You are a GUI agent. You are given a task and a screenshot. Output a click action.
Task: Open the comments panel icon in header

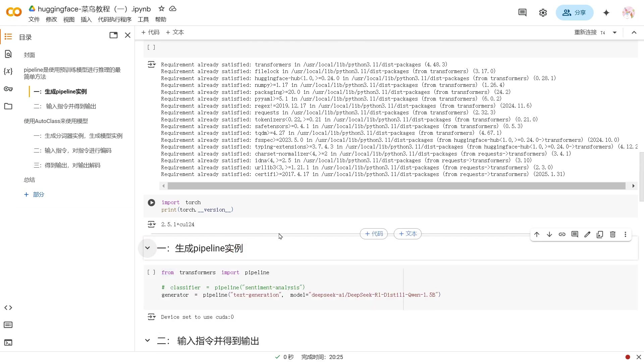point(522,13)
